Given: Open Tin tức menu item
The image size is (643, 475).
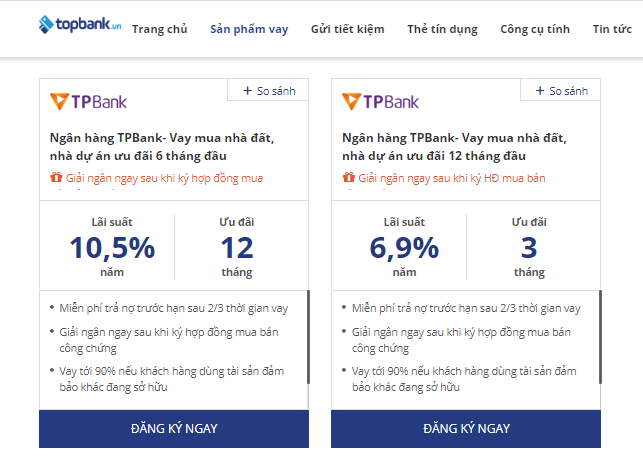Looking at the screenshot, I should click(x=612, y=29).
